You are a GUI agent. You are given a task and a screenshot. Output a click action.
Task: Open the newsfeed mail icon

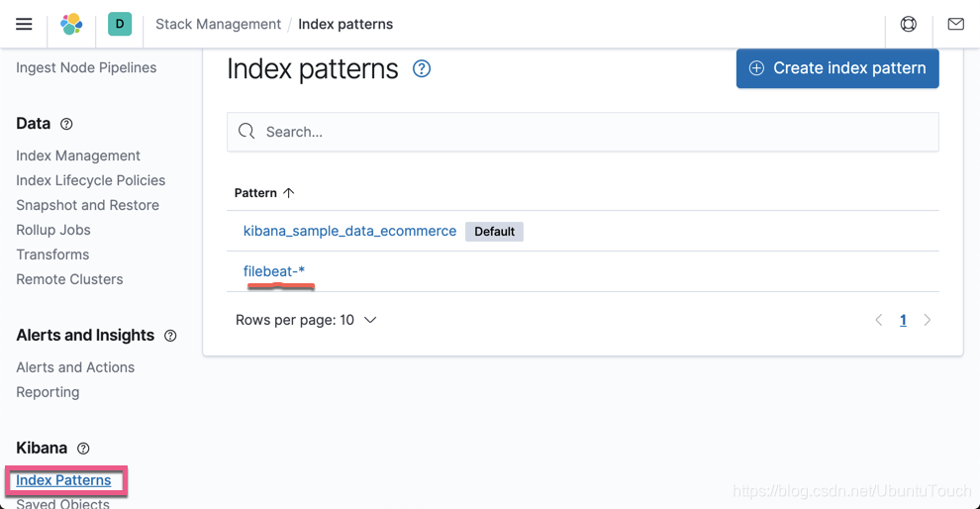click(x=955, y=24)
